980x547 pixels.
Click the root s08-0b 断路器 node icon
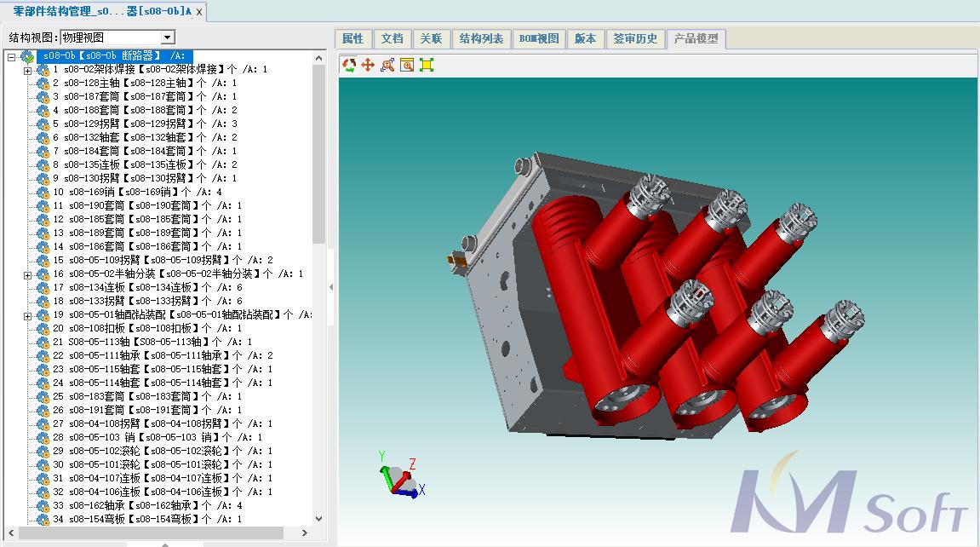click(x=28, y=56)
